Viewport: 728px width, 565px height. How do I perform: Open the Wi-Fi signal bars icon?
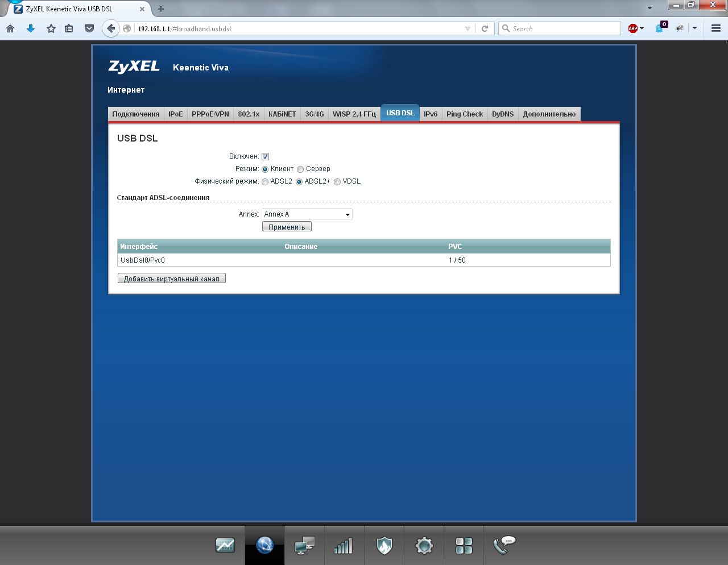344,546
